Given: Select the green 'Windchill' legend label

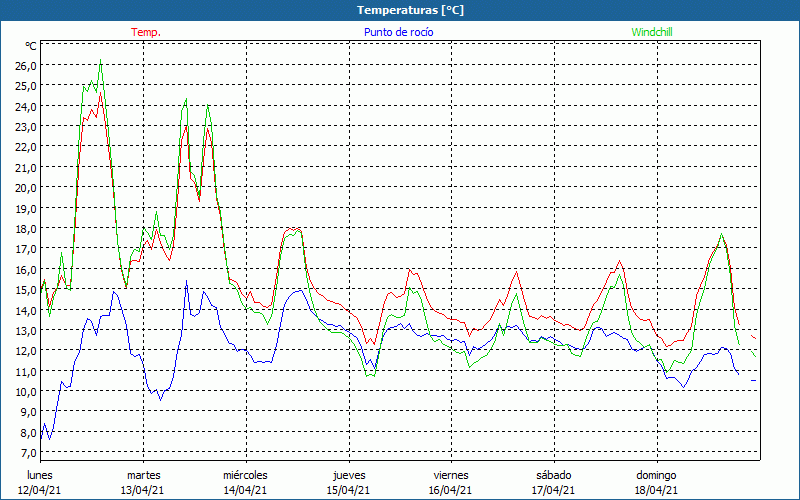Looking at the screenshot, I should click(x=652, y=32).
